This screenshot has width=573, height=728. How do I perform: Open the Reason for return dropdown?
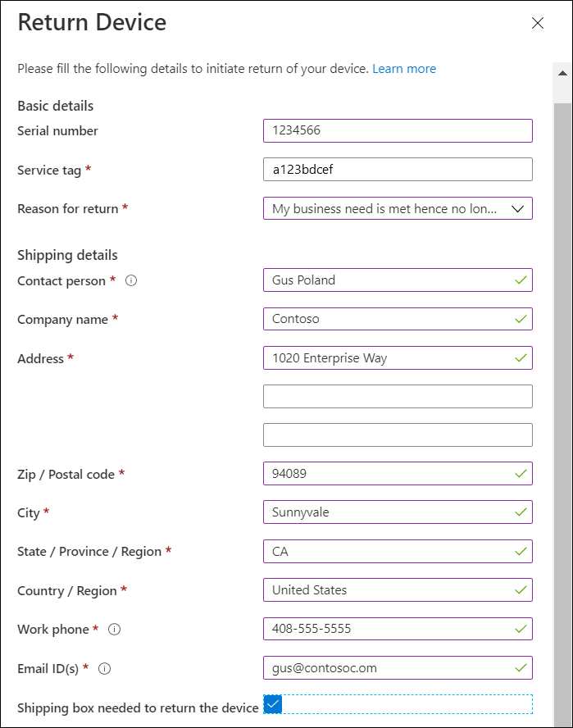click(398, 208)
